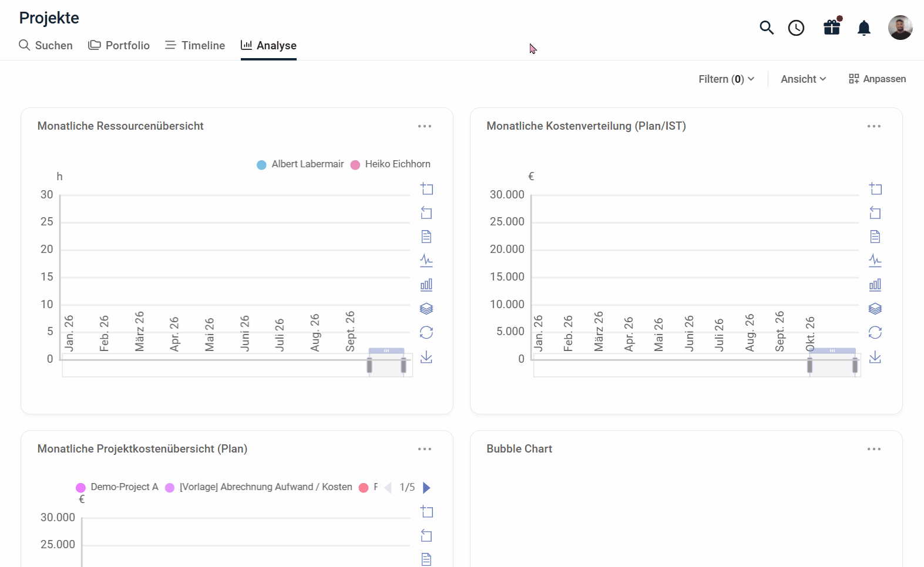Toggle stacking in Ressourcenübersicht chart
This screenshot has width=924, height=567.
click(426, 309)
